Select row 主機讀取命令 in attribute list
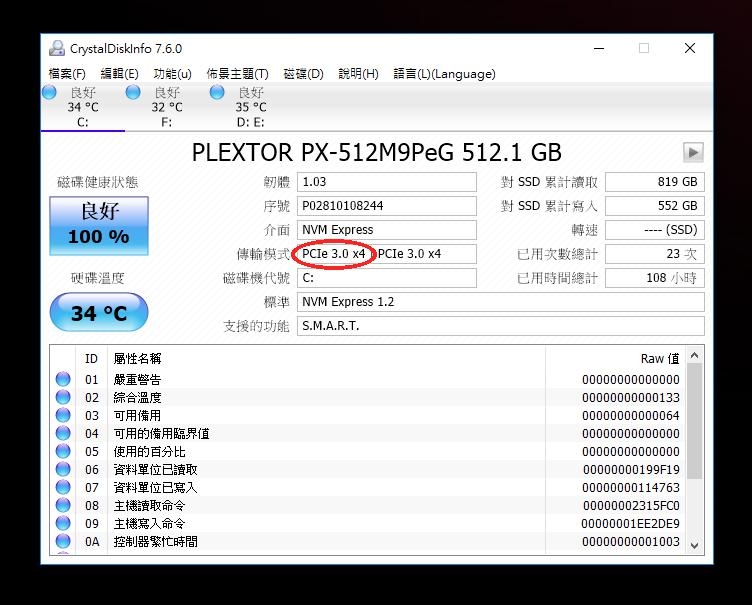752x605 pixels. coord(368,505)
